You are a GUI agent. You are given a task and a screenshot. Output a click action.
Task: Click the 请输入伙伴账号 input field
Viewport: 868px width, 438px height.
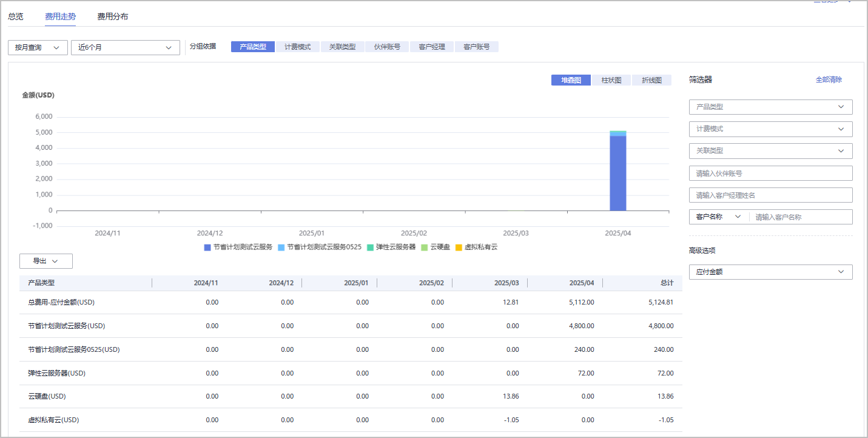point(770,174)
